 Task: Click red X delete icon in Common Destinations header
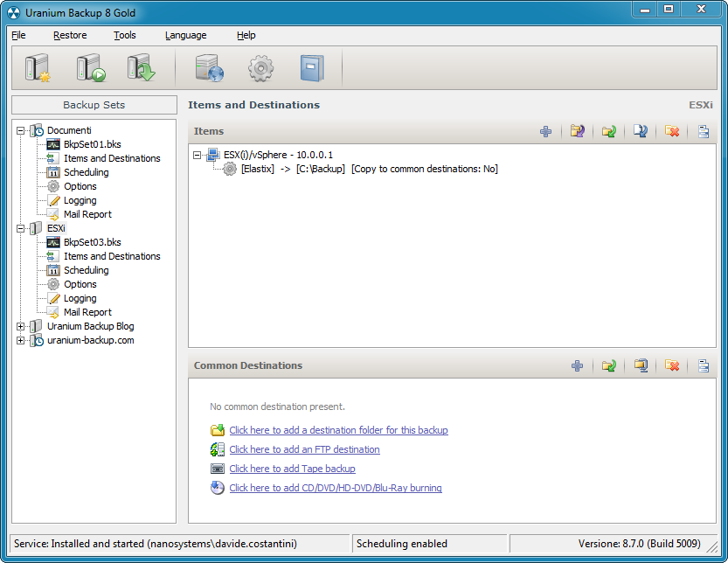click(x=672, y=366)
